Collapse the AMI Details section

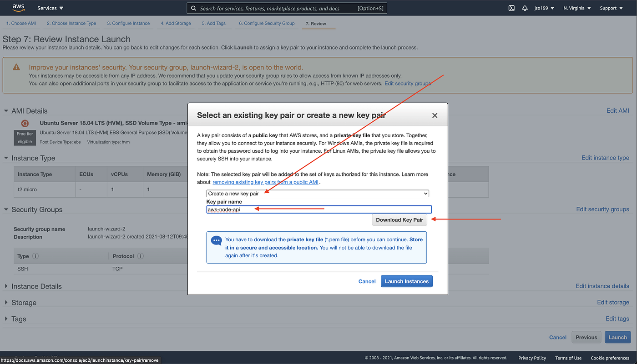coord(6,110)
